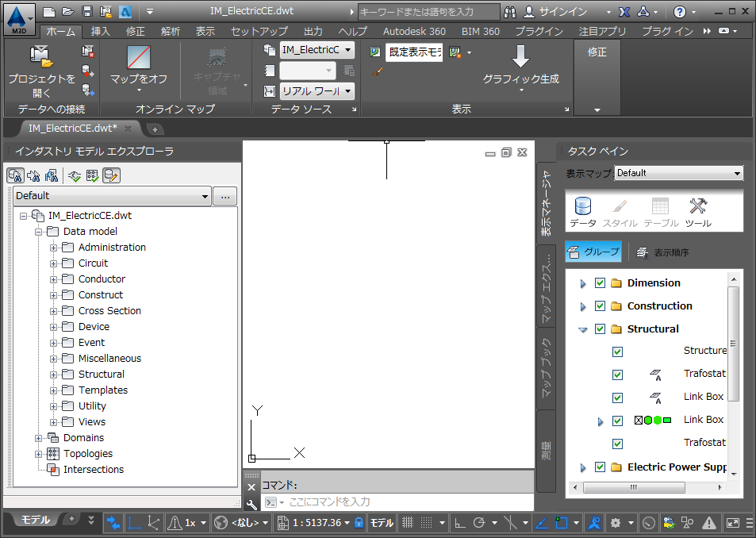
Task: Click the Open Project (プロジェクトを開く) button
Action: pos(41,71)
